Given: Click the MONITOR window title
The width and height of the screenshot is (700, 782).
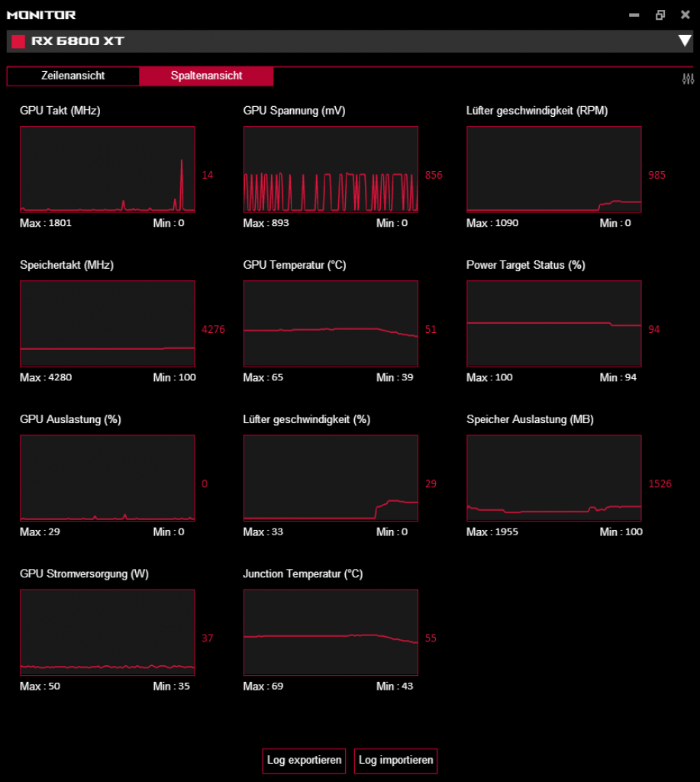Looking at the screenshot, I should pyautogui.click(x=41, y=15).
